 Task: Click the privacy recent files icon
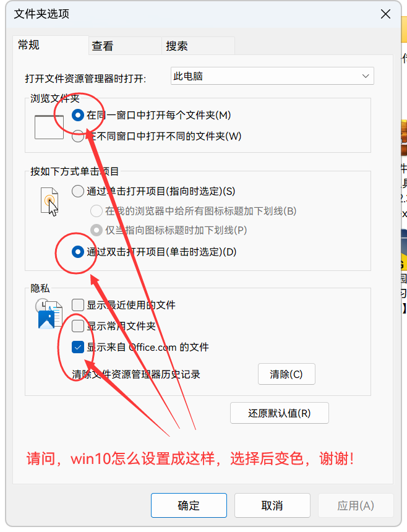point(49,314)
